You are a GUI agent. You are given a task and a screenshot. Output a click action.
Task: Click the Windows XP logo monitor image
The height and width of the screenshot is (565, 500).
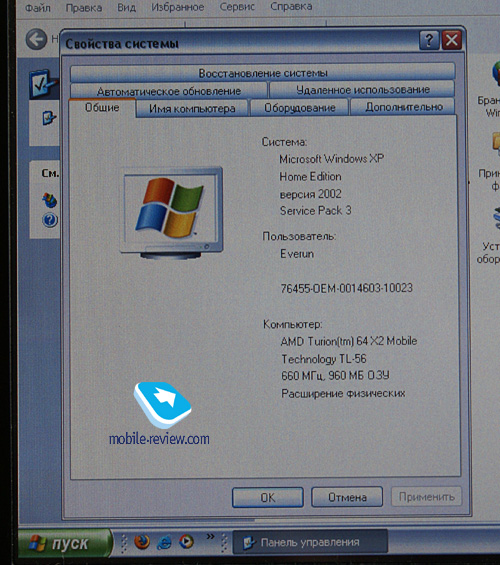(x=171, y=213)
